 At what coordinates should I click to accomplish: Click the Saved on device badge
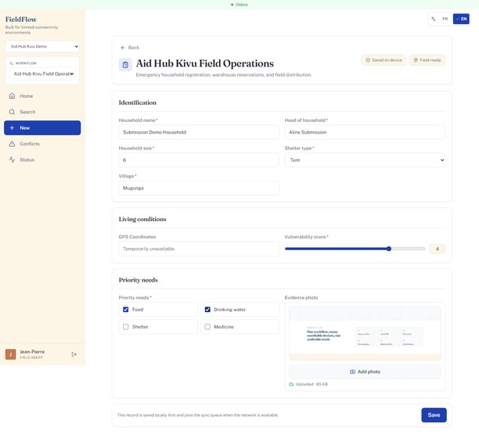tap(384, 60)
